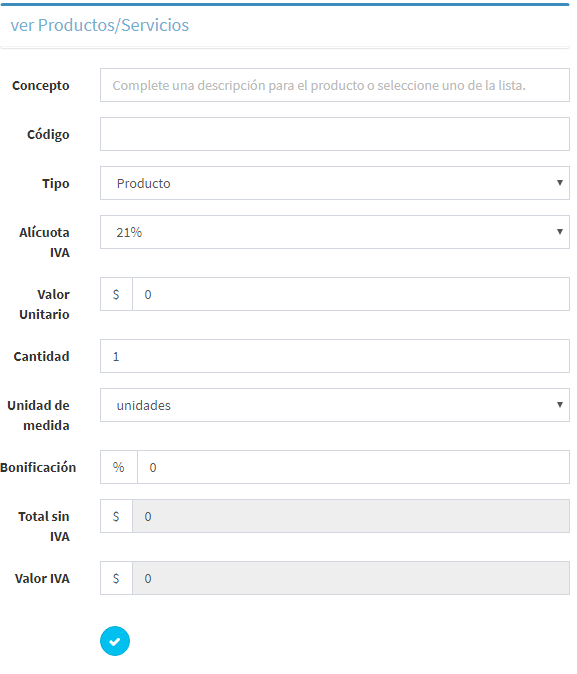Click the arrow on the unidades select
Image resolution: width=577 pixels, height=674 pixels.
[x=560, y=404]
